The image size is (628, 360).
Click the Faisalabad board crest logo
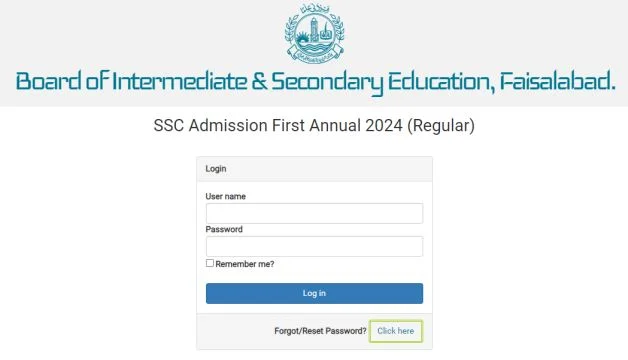(314, 33)
